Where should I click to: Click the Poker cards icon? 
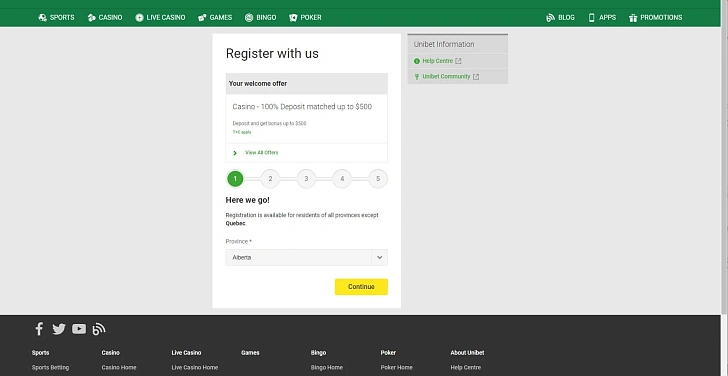(293, 18)
